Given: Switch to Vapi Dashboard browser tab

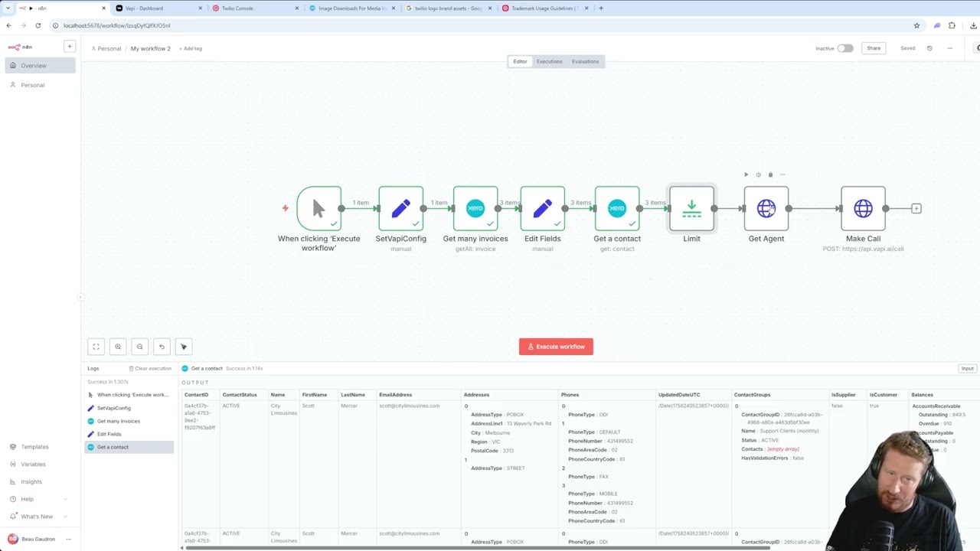Looking at the screenshot, I should (x=157, y=8).
